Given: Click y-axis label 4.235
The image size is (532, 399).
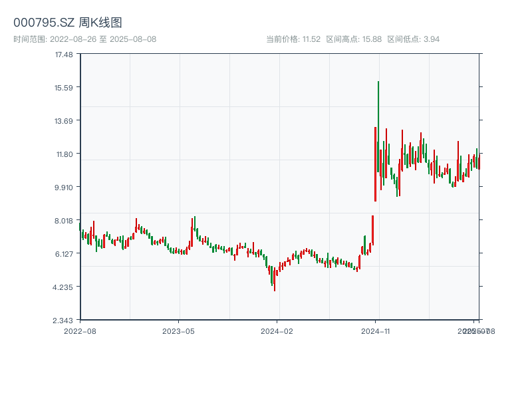Looking at the screenshot, I should (63, 287).
